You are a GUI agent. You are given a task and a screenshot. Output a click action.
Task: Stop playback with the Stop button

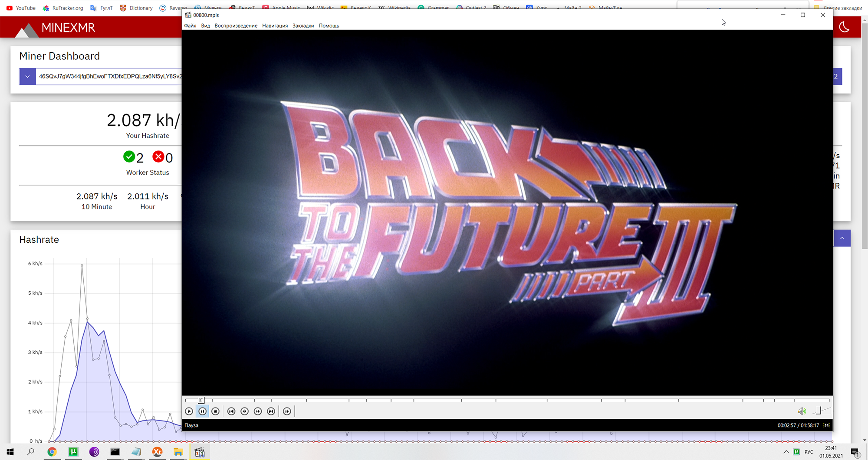215,411
